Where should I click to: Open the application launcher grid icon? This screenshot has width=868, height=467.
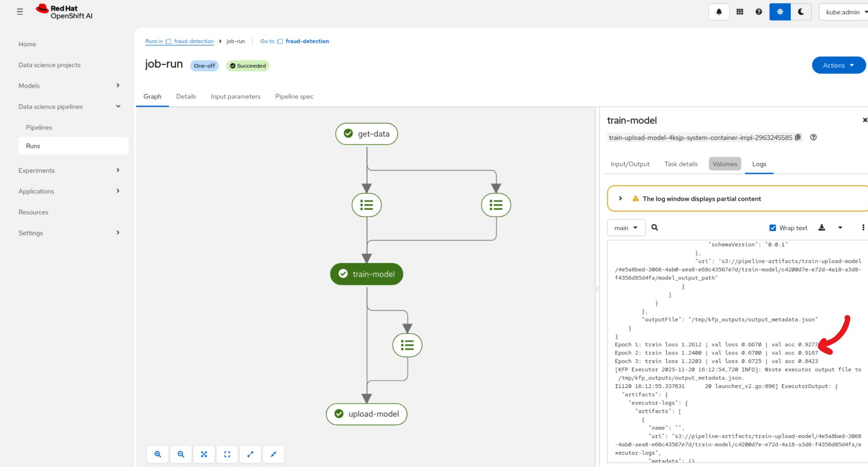tap(740, 12)
